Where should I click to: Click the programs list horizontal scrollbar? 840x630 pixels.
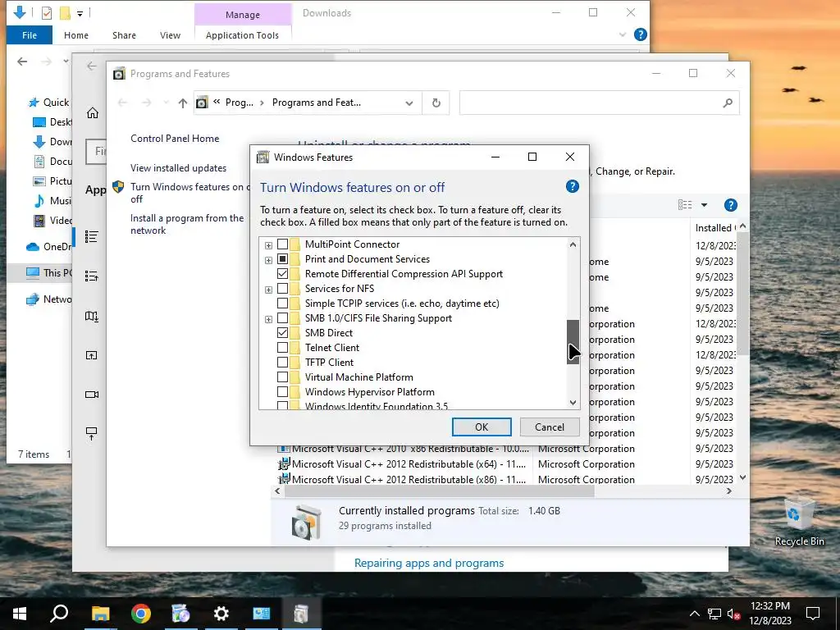pyautogui.click(x=440, y=491)
